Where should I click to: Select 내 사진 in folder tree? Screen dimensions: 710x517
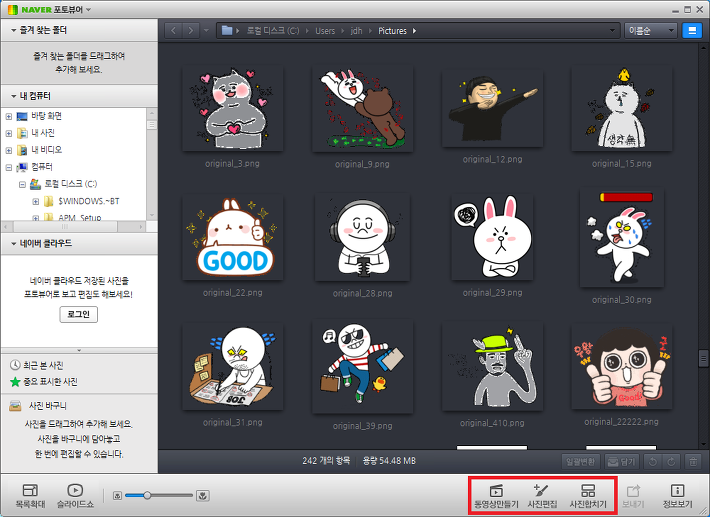pos(43,133)
